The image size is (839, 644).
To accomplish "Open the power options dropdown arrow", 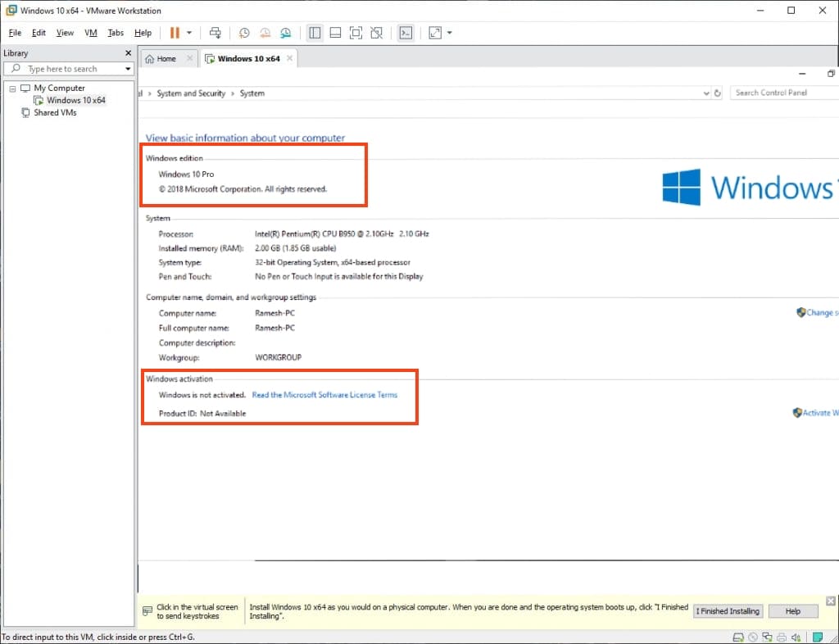I will coord(189,33).
